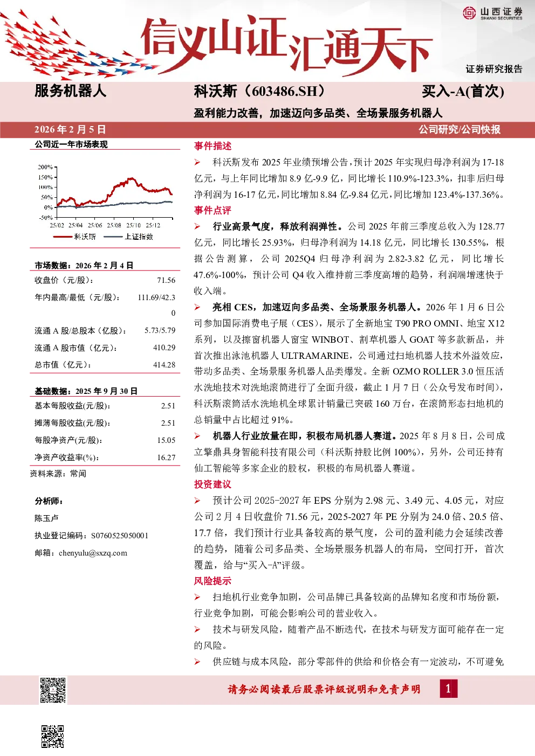This screenshot has width=535, height=756.
Task: Select the share capital value 5.73/5.79
Action: pyautogui.click(x=160, y=330)
